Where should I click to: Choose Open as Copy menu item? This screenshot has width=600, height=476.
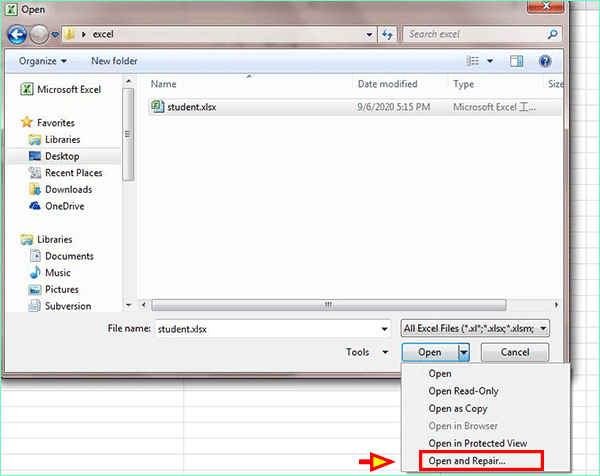(458, 408)
